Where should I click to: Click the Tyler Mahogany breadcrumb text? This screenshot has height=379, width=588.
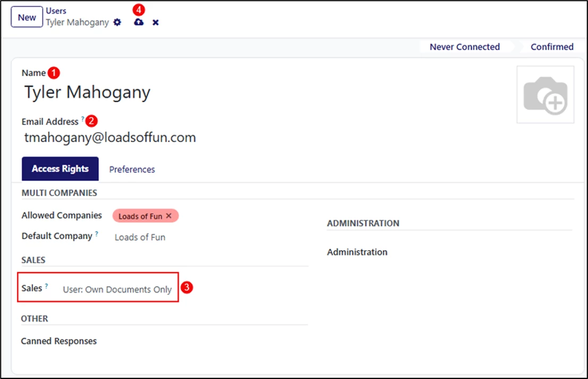pyautogui.click(x=77, y=22)
